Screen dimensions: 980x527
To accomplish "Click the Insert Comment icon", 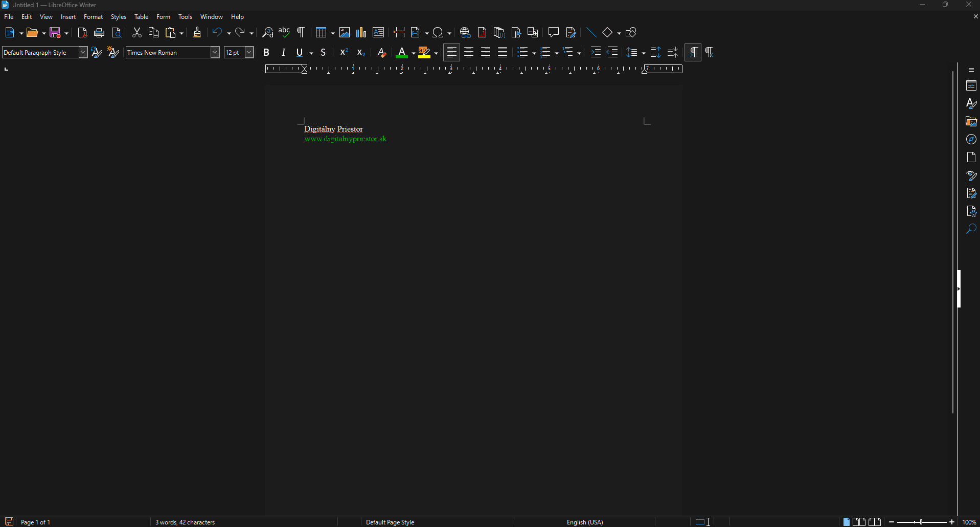I will click(553, 33).
